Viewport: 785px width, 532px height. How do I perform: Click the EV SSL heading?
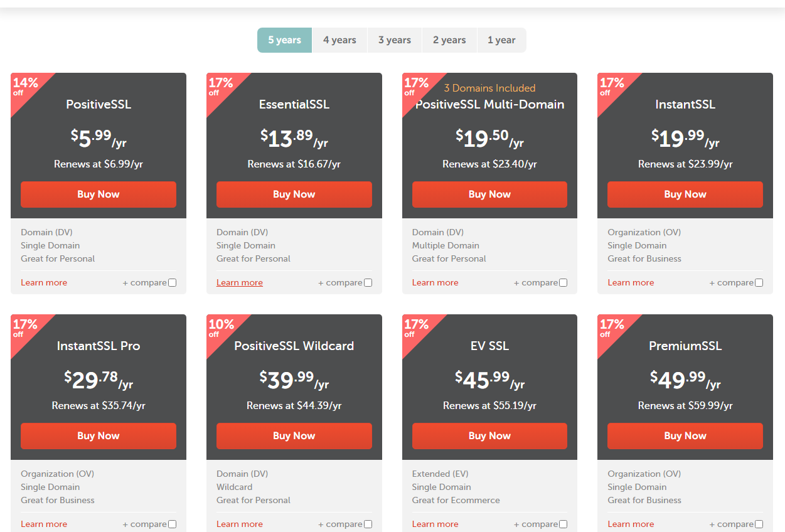click(x=489, y=346)
